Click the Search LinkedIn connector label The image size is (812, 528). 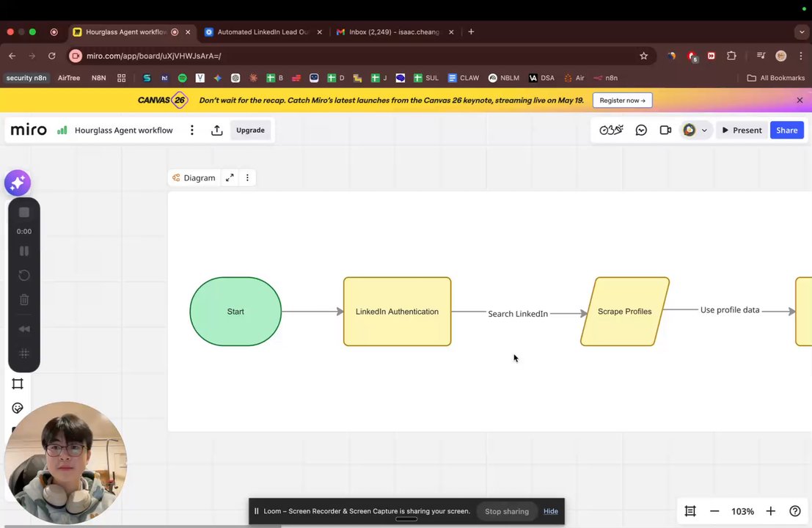(x=518, y=314)
